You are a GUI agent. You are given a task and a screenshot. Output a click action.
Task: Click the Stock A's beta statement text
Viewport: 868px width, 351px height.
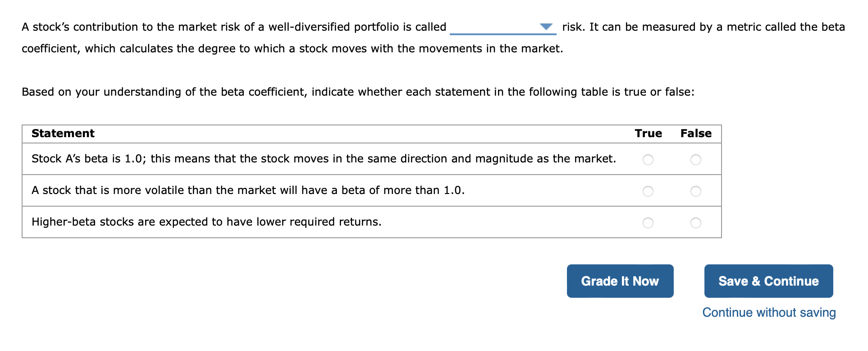pos(323,159)
